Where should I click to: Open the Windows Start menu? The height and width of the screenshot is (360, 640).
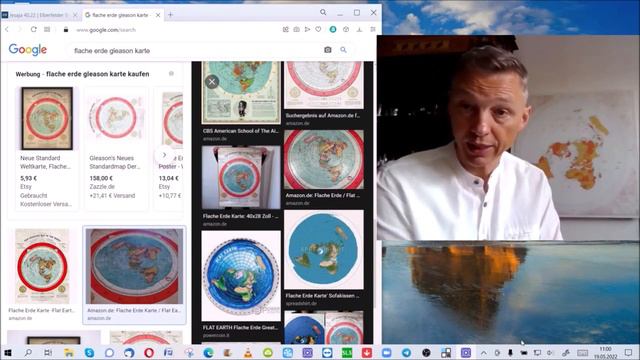[x=8, y=353]
